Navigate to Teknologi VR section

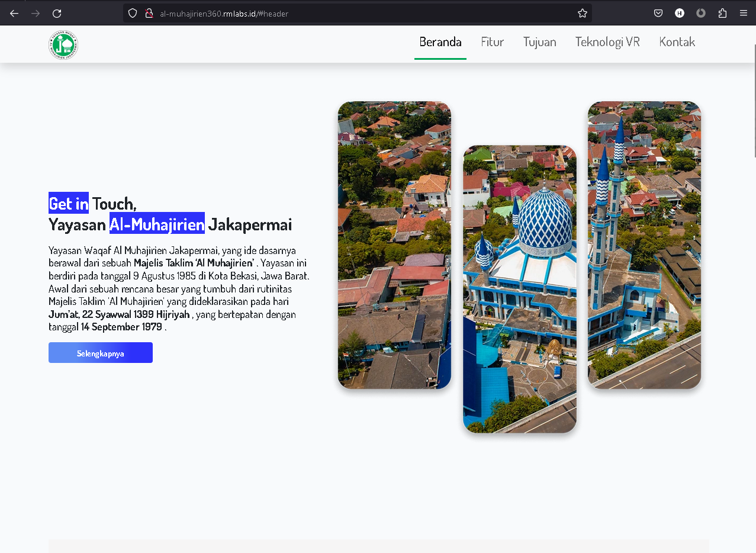point(607,42)
